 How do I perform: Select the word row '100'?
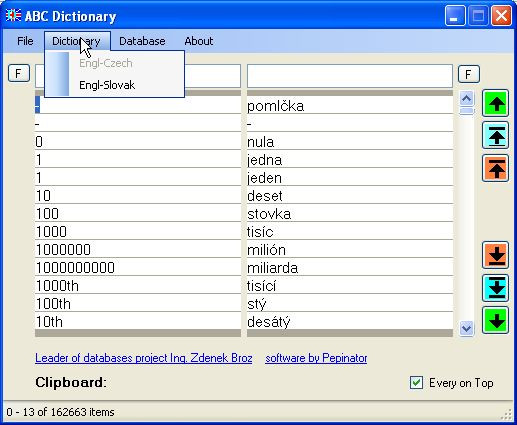tap(138, 214)
